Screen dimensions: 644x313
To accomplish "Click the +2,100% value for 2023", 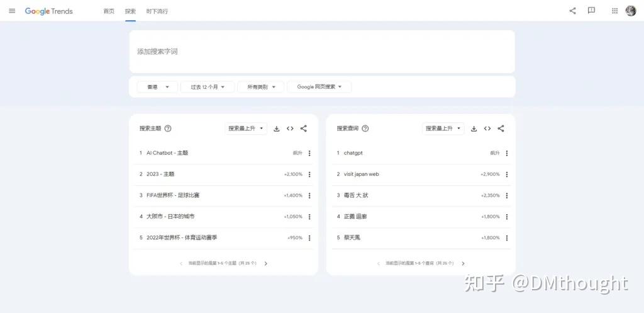I will pos(293,174).
